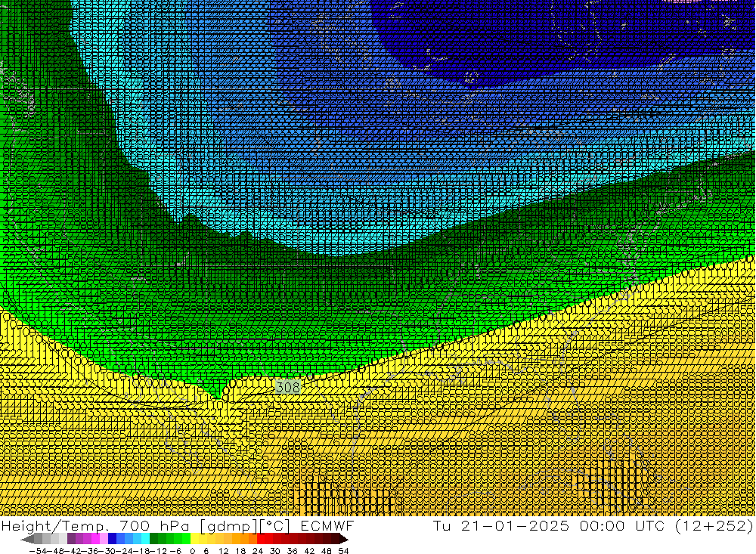The width and height of the screenshot is (756, 554).
Task: Pick the bright red swatch above 24
Action: coord(261,539)
